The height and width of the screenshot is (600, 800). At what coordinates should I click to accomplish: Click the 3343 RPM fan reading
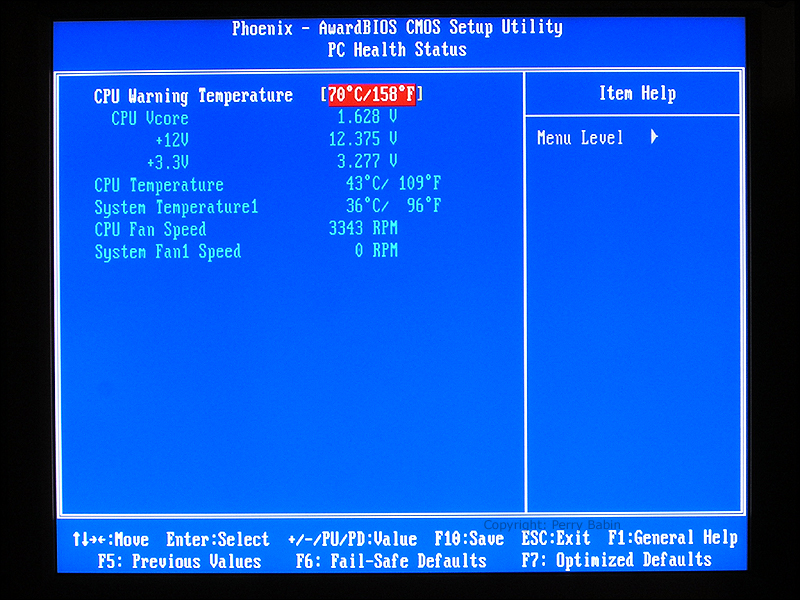pos(363,228)
